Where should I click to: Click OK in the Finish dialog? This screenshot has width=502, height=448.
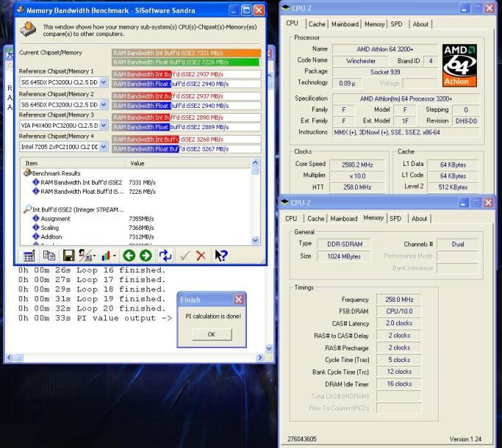point(212,334)
